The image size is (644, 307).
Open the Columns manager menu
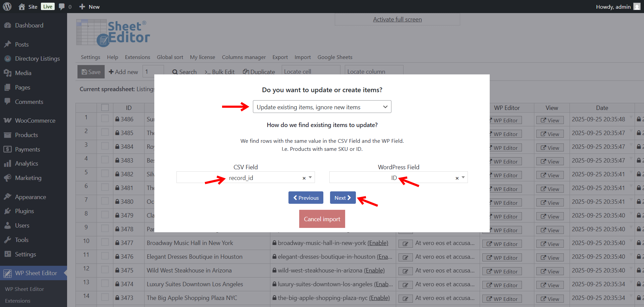(x=244, y=57)
